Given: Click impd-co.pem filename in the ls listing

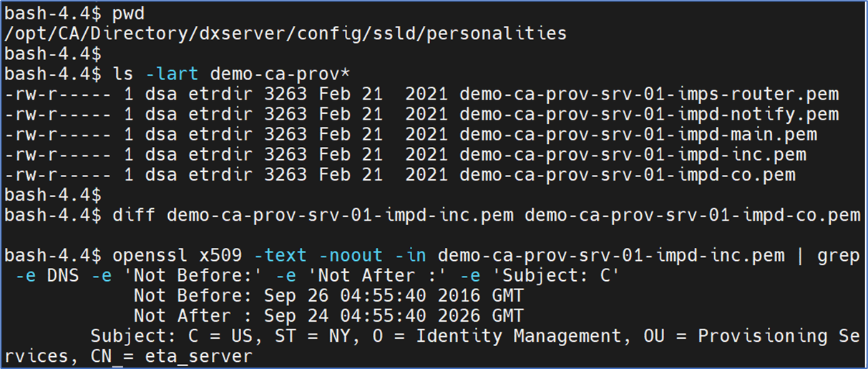Looking at the screenshot, I should [628, 174].
